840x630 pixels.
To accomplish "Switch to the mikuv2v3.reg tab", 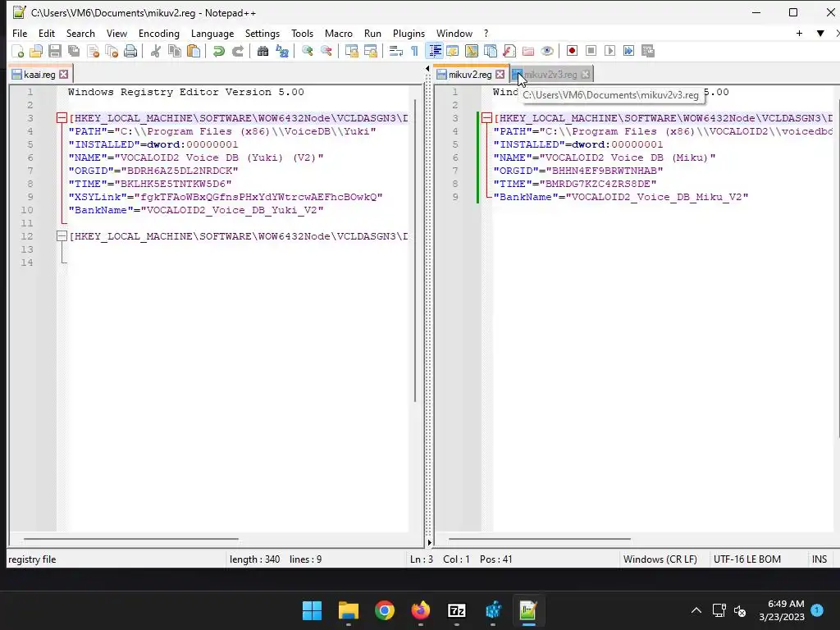I will [550, 75].
